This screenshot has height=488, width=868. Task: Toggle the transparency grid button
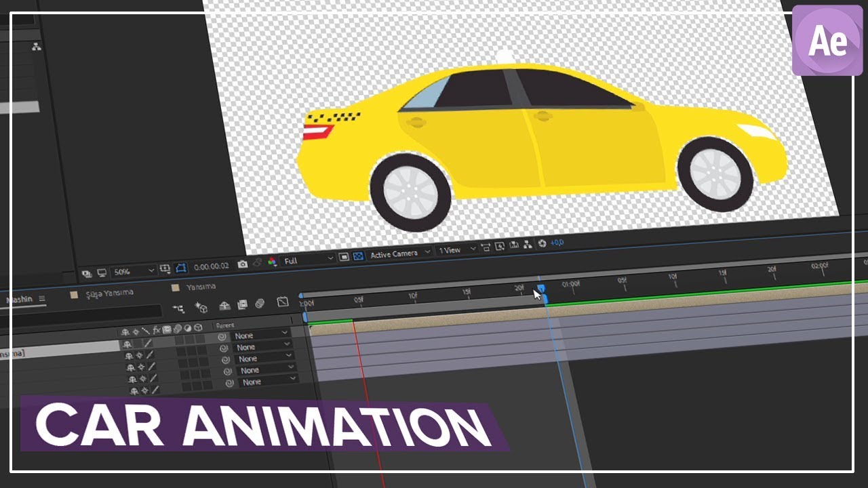pyautogui.click(x=358, y=256)
